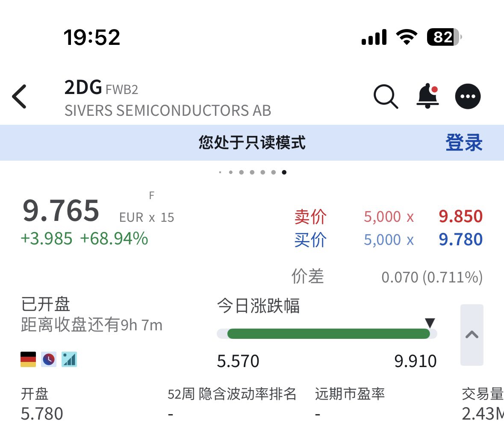Image resolution: width=504 pixels, height=432 pixels.
Task: Tap the last page indicator dot
Action: tap(284, 172)
